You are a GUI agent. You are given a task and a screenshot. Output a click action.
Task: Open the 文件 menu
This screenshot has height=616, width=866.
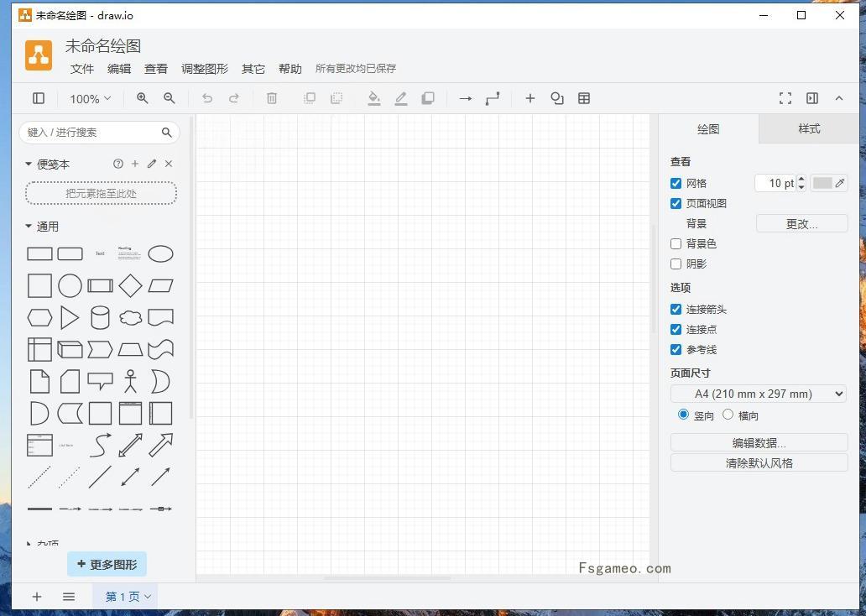point(81,69)
